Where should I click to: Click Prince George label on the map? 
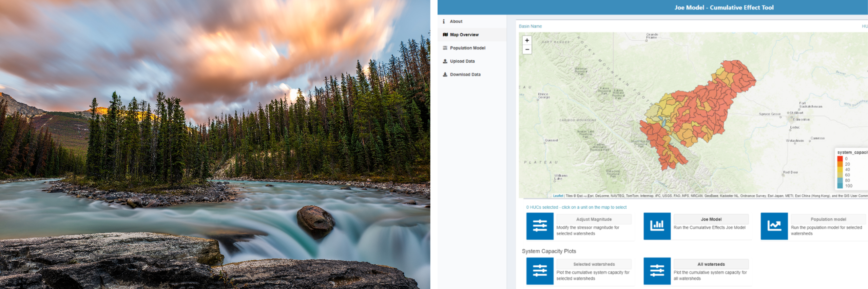tap(544, 96)
